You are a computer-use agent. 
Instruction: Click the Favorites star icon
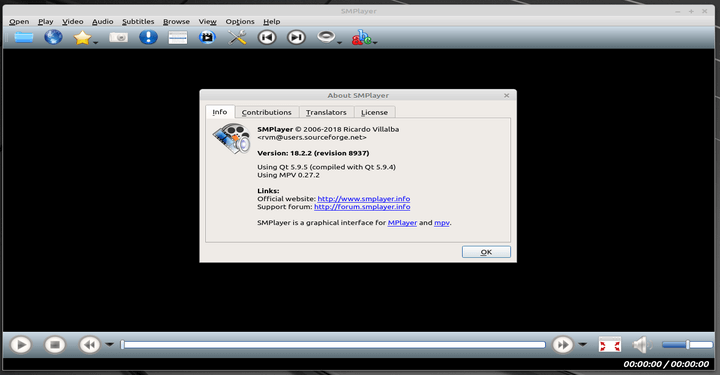(82, 37)
